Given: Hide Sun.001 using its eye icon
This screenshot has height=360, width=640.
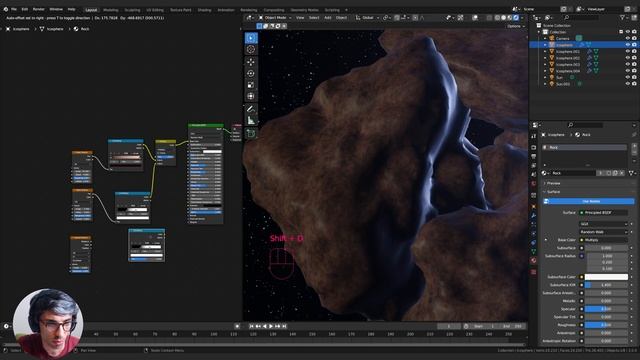Looking at the screenshot, I should [x=628, y=84].
